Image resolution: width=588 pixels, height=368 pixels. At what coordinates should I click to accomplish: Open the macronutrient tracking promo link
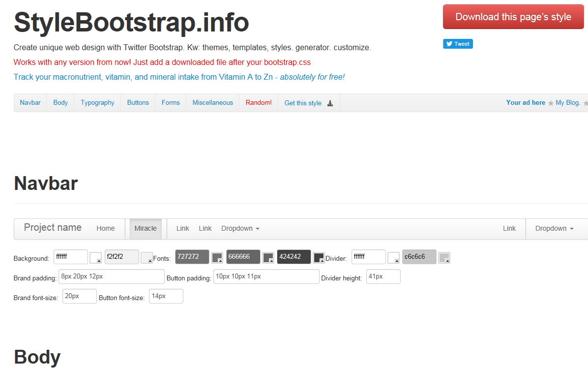pyautogui.click(x=179, y=77)
